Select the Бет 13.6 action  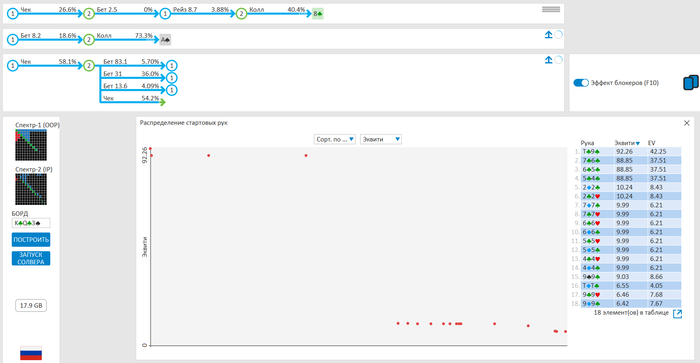click(131, 86)
